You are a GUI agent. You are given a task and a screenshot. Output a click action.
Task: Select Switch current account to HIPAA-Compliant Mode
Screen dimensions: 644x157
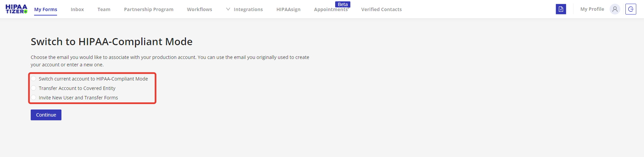click(34, 79)
